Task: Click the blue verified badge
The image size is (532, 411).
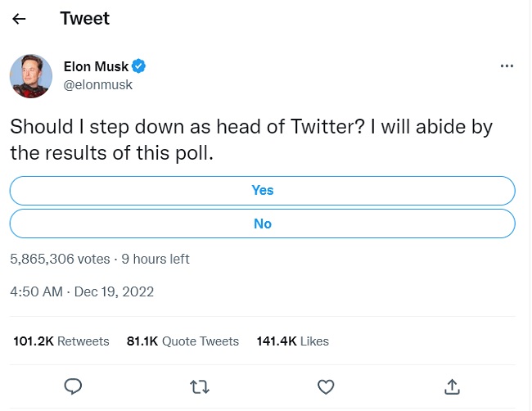Action: 139,66
